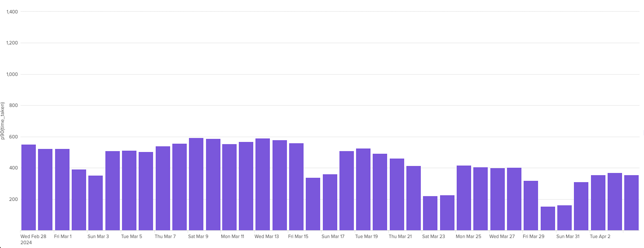Screen dimensions: 644x248
Task: Click the 'Wed Mar 13' x-axis date label
Action: (x=267, y=236)
